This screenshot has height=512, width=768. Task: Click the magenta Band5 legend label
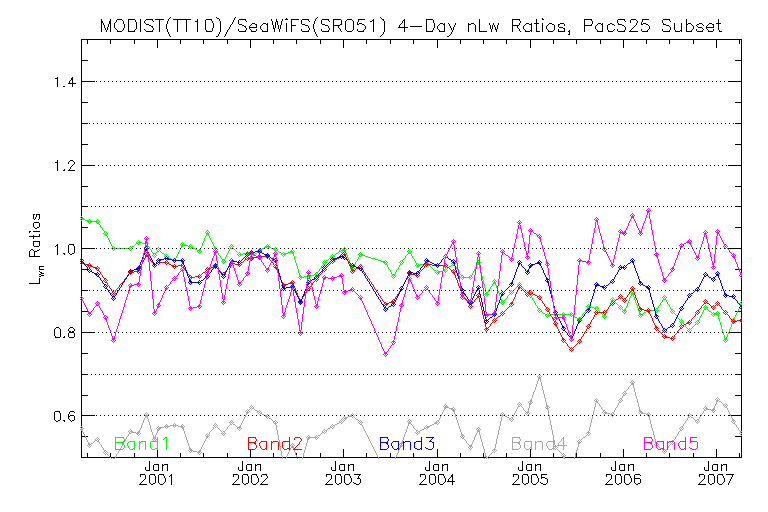coord(671,444)
